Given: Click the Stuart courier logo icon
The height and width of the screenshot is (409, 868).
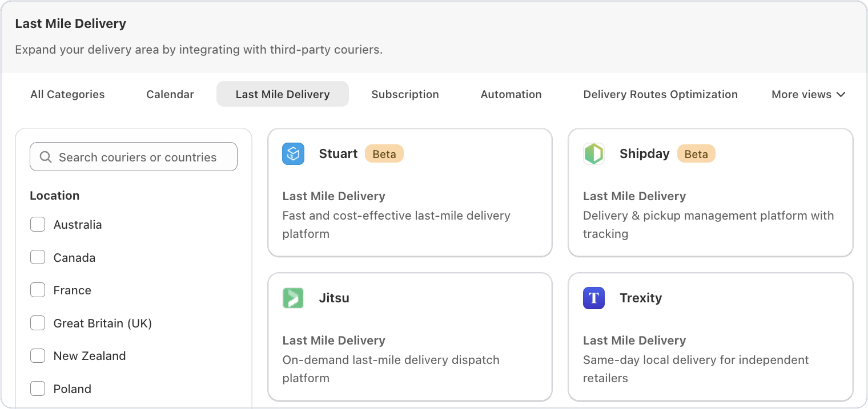Looking at the screenshot, I should pos(294,154).
